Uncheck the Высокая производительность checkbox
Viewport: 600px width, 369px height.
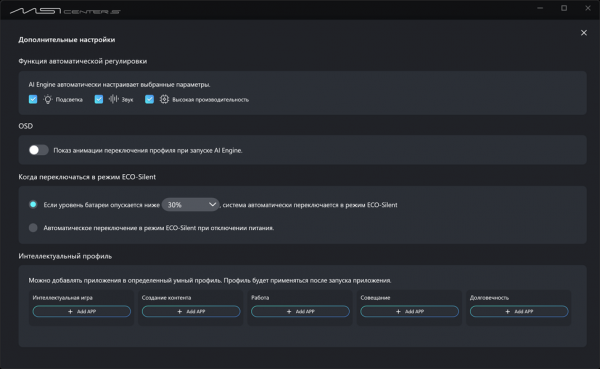[x=149, y=100]
